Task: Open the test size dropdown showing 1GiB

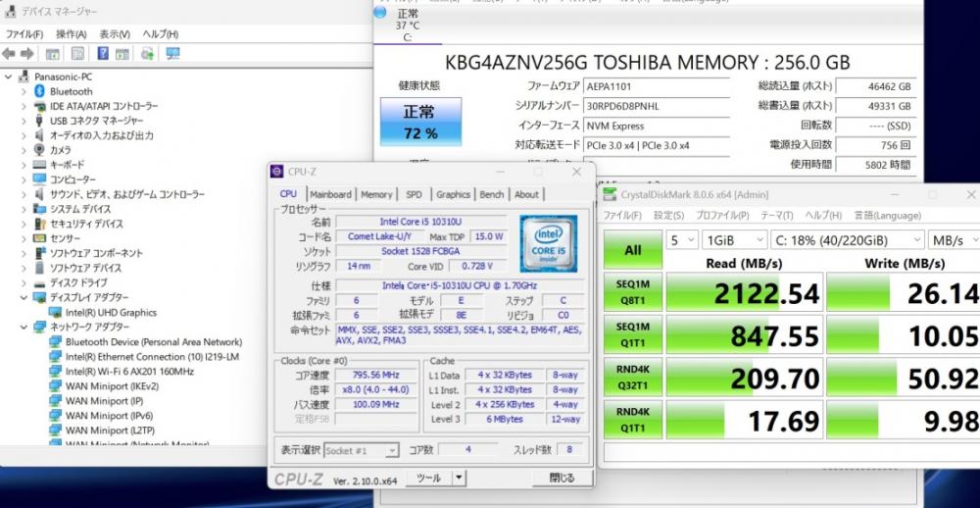Action: (x=734, y=239)
